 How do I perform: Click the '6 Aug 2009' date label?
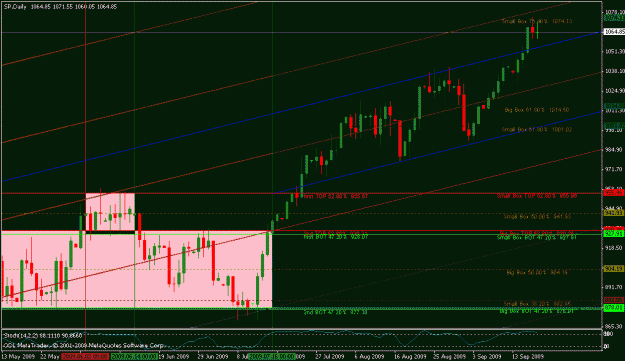[369, 356]
